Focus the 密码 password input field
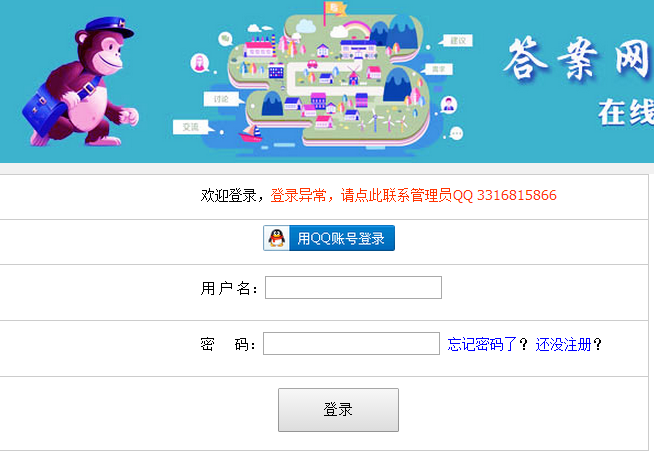This screenshot has width=654, height=456. 351,343
